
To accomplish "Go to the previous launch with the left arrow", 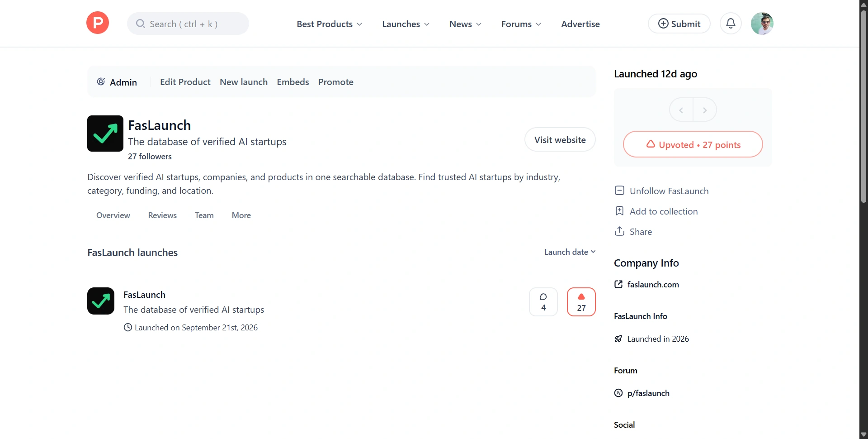I will pyautogui.click(x=681, y=110).
